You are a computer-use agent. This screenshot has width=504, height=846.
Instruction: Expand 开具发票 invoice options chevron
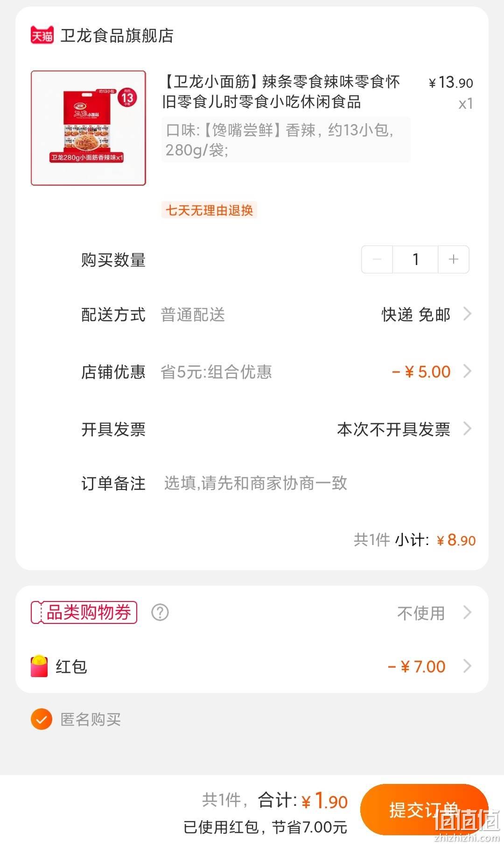[x=467, y=428]
